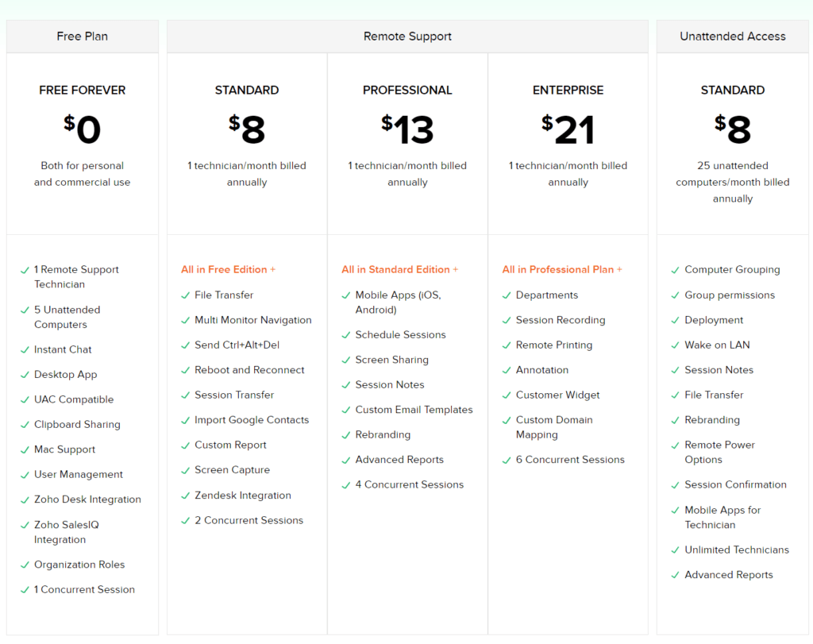The height and width of the screenshot is (644, 813).
Task: Click the ENTERPRISE $21 price
Action: pos(568,130)
